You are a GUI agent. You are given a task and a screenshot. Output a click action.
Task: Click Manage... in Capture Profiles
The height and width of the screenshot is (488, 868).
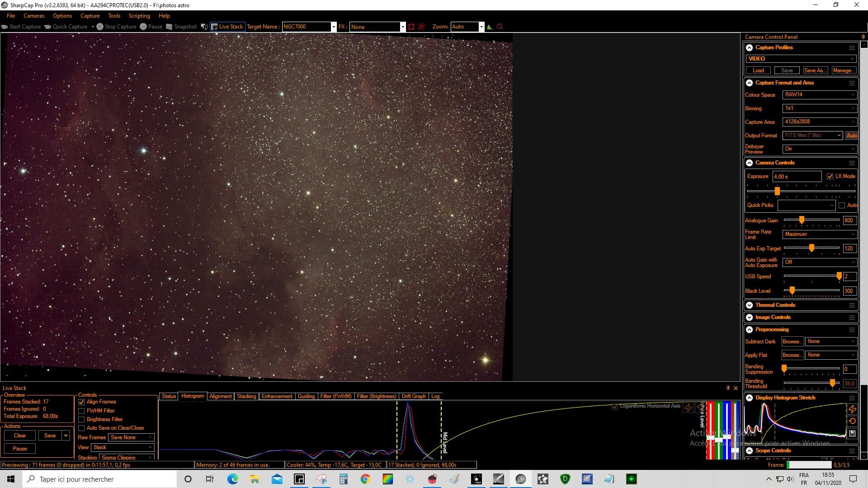(x=844, y=70)
